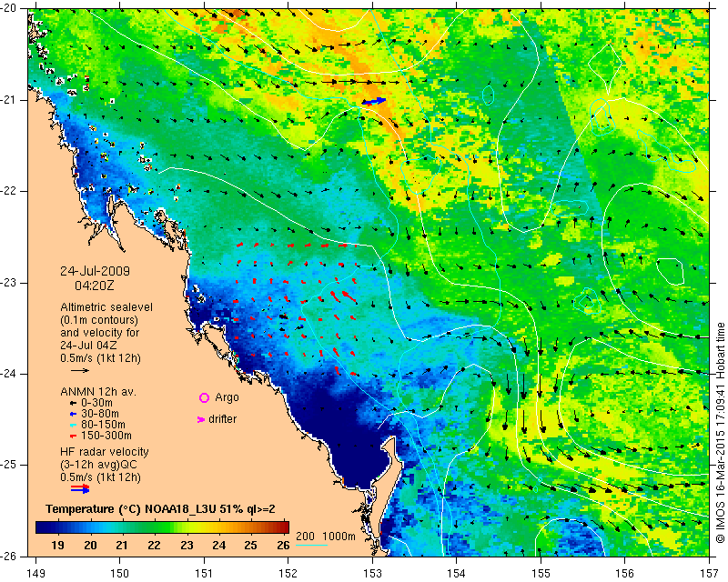Click the red 150-300m legend arrow
This screenshot has width=728, height=582.
coord(73,436)
